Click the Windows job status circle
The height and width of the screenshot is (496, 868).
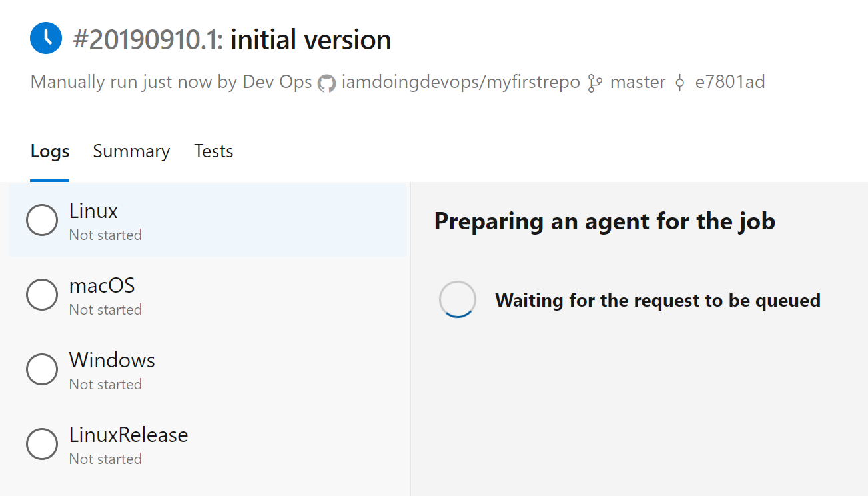click(42, 369)
